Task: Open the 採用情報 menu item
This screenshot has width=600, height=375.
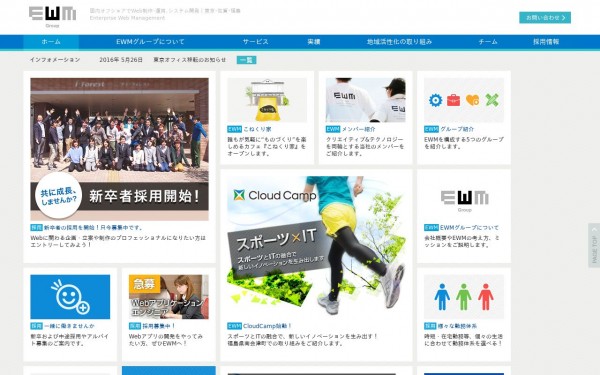Action: click(546, 42)
